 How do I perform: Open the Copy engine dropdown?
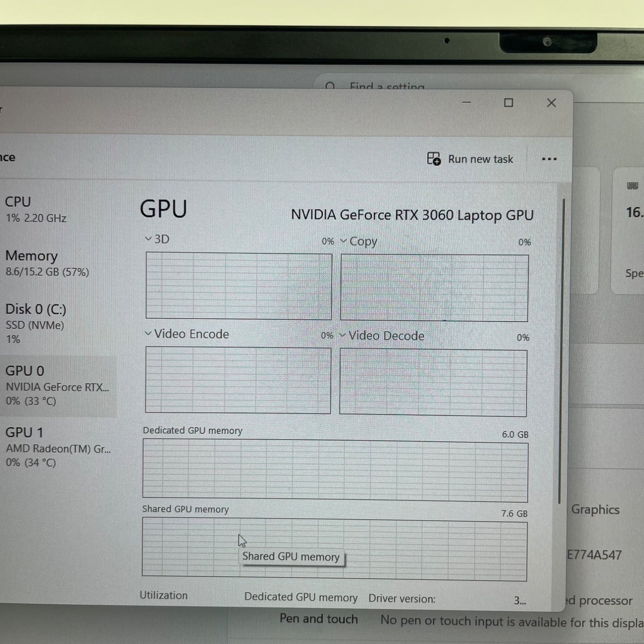coord(343,241)
